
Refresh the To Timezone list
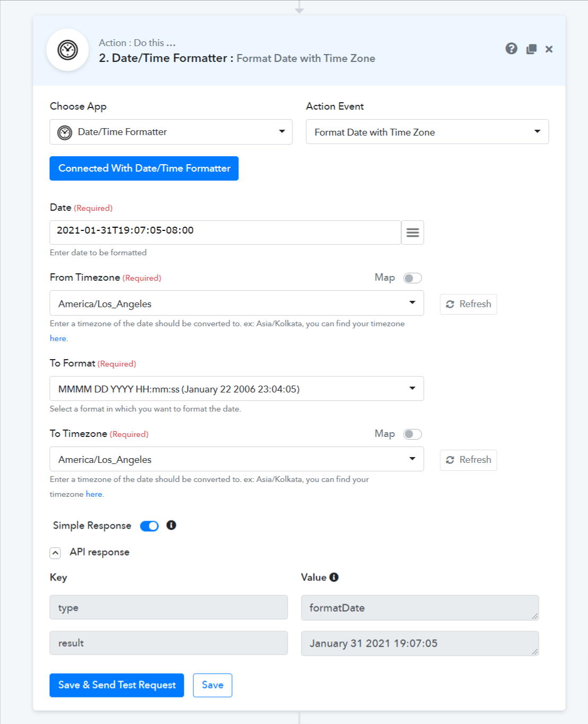click(x=468, y=460)
